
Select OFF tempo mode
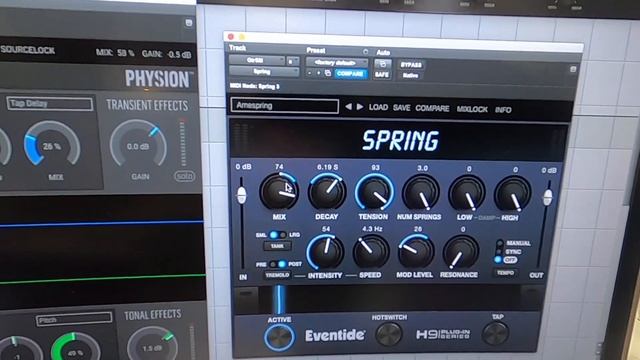pos(498,260)
